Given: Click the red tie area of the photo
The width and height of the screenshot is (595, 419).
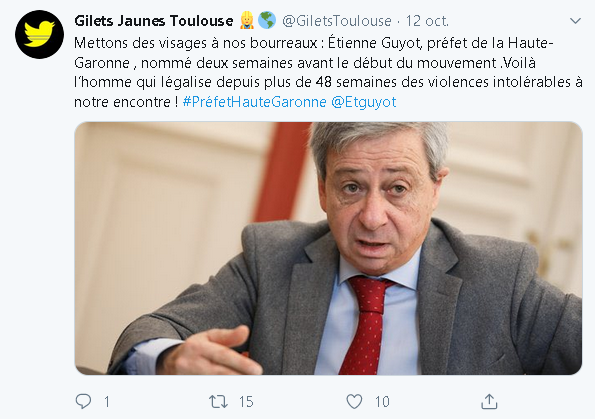Looking at the screenshot, I should pos(366,324).
